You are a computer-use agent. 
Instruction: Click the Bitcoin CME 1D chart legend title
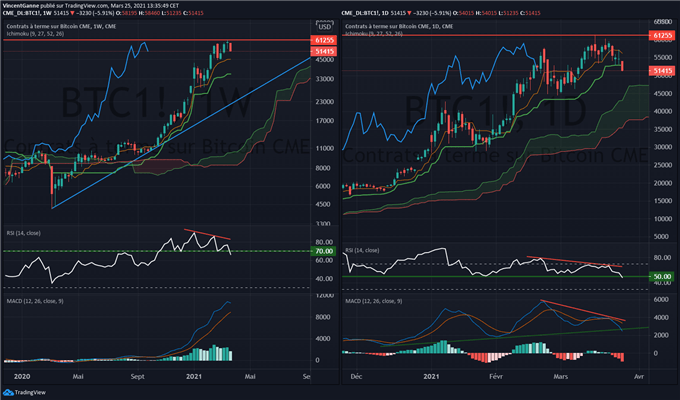(399, 26)
